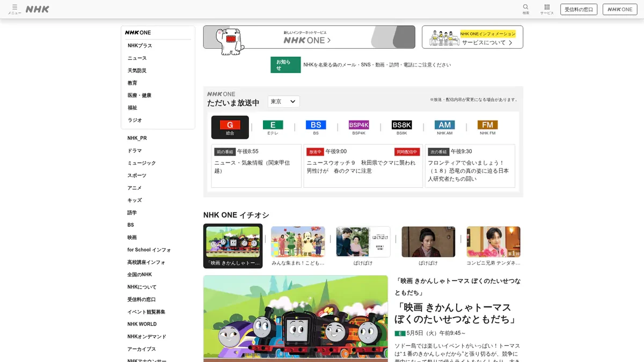Open ドラマ sidebar link
The height and width of the screenshot is (362, 644).
135,151
